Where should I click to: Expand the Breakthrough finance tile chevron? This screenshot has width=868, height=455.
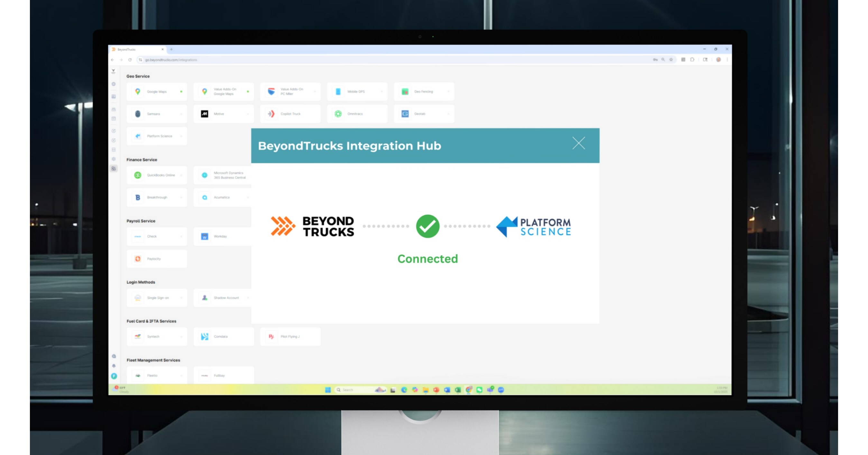click(x=181, y=197)
